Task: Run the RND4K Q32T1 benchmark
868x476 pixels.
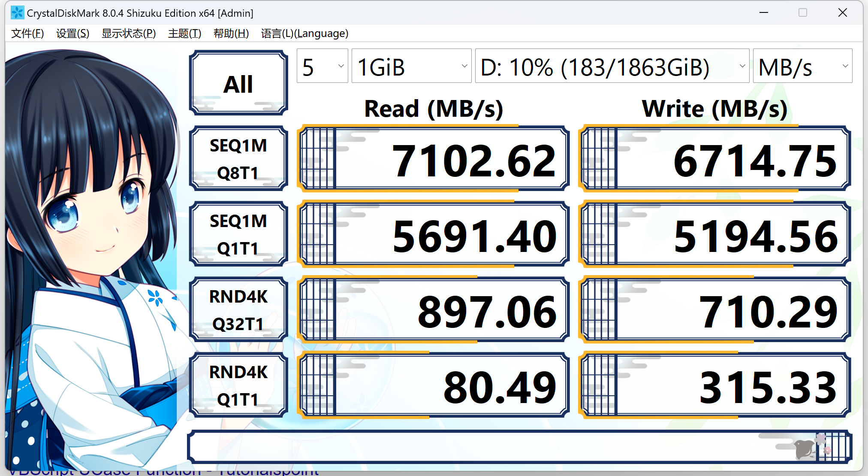Action: coord(238,310)
